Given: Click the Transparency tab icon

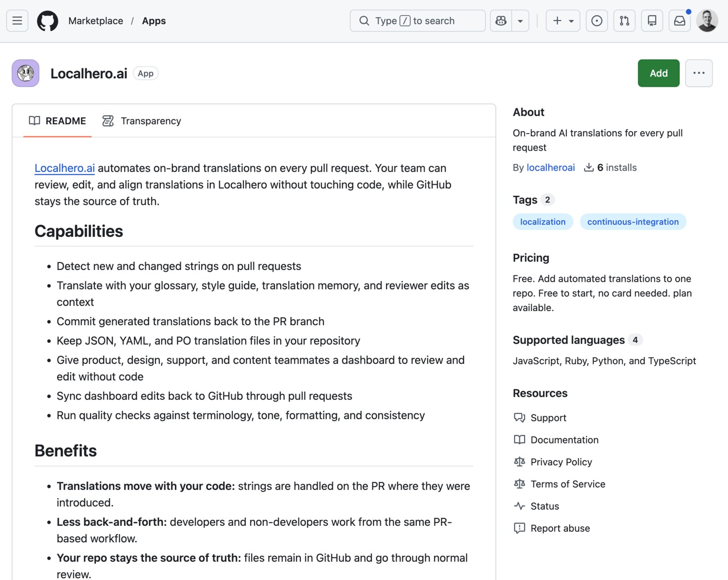Looking at the screenshot, I should (108, 121).
